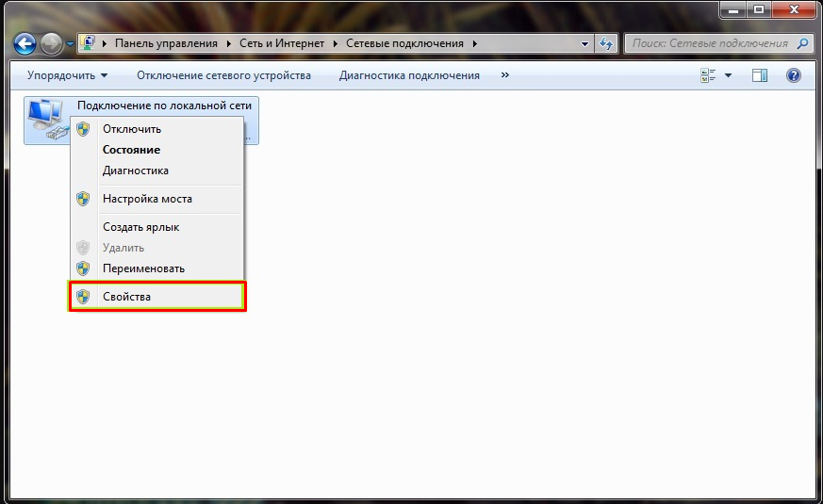Expand the Упорядочить dropdown menu
The height and width of the screenshot is (504, 823).
click(67, 75)
